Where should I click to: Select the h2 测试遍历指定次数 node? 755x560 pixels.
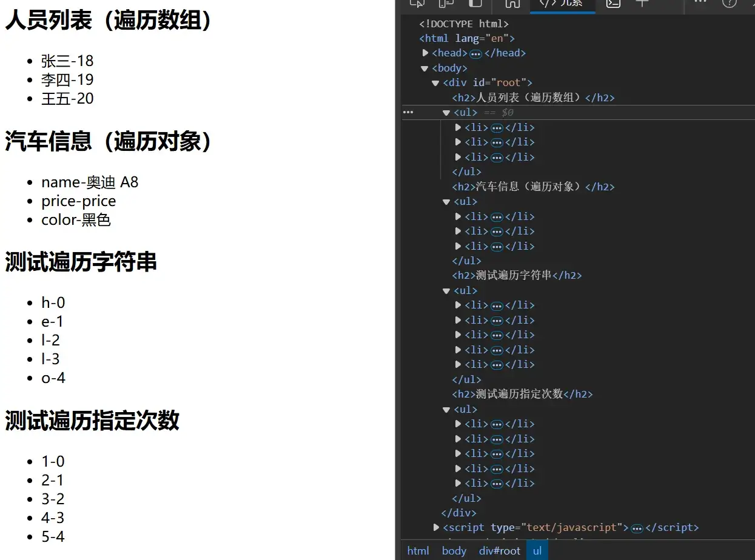[x=522, y=395]
